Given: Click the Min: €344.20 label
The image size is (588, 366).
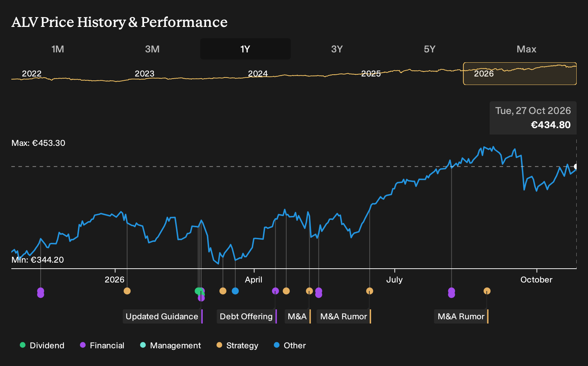Looking at the screenshot, I should pos(38,260).
